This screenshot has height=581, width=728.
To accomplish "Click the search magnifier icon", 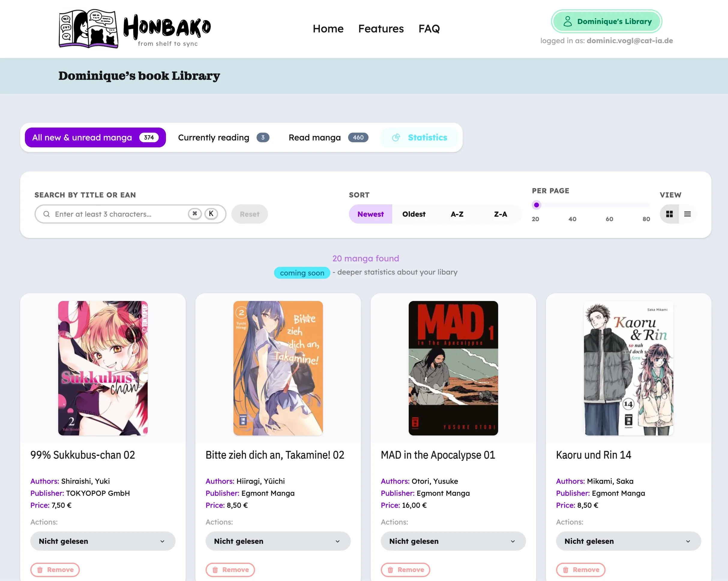I will (x=47, y=214).
